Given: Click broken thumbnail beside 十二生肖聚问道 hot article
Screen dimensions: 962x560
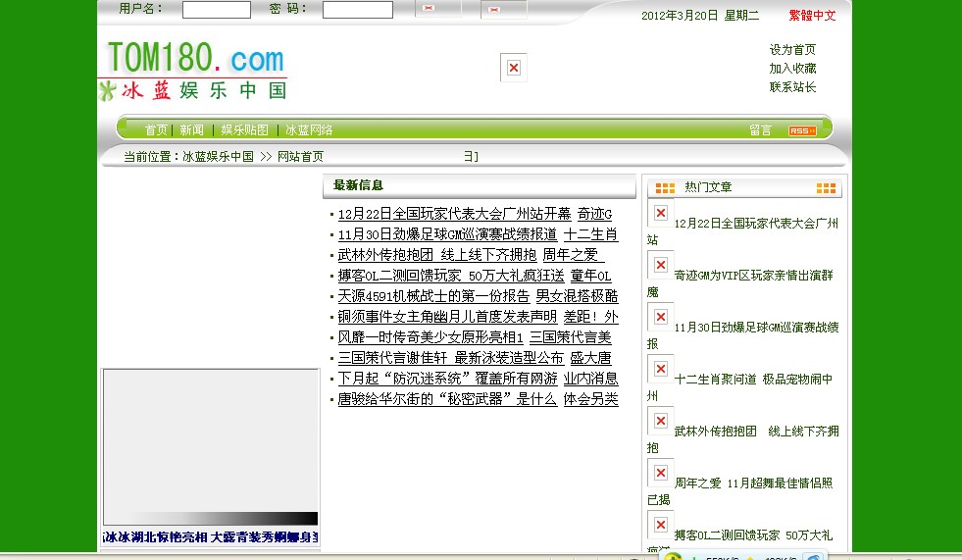Looking at the screenshot, I should pos(661,369).
